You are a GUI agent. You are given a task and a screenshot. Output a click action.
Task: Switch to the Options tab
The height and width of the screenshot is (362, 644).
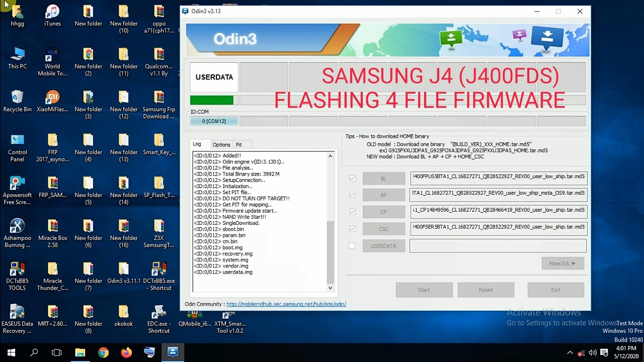221,144
